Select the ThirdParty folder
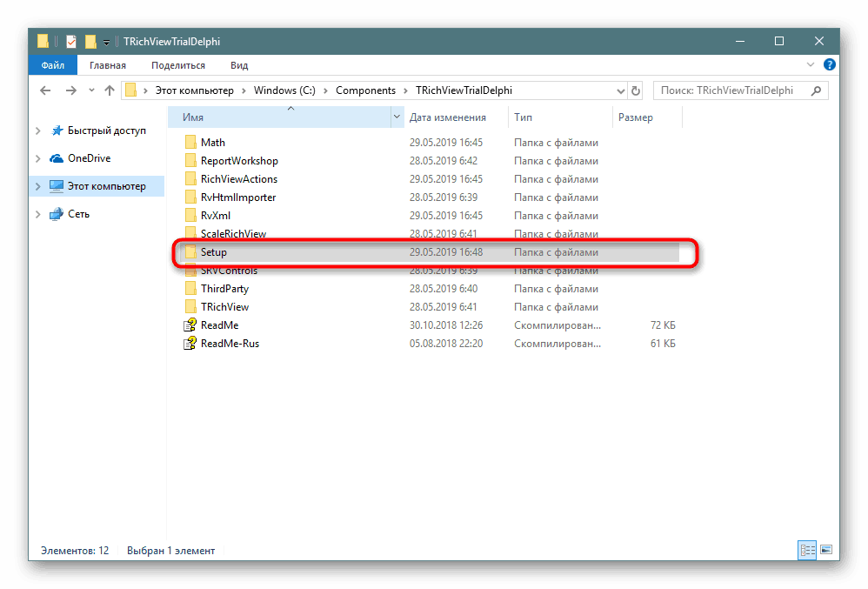This screenshot has height=589, width=868. pos(224,289)
